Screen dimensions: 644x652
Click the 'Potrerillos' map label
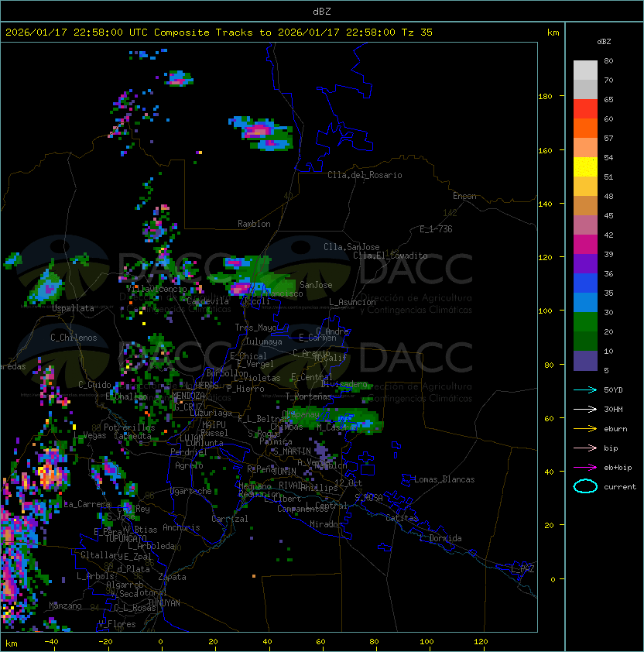(129, 427)
